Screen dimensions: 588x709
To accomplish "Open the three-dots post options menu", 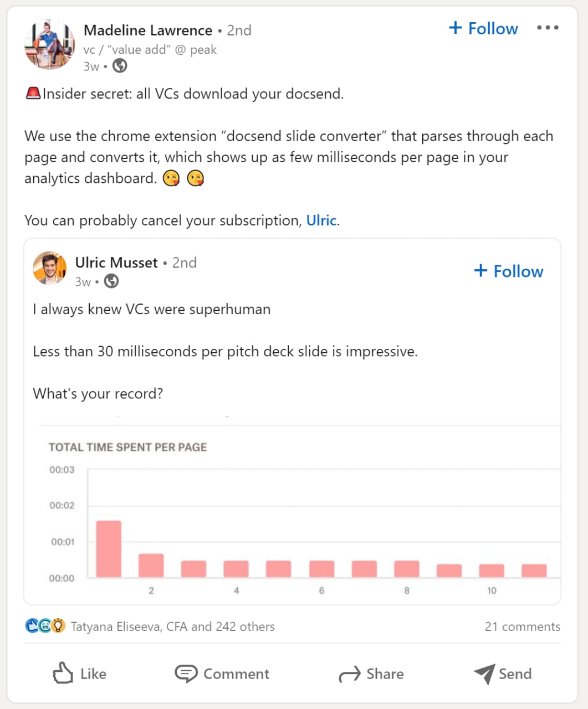I will coord(548,28).
